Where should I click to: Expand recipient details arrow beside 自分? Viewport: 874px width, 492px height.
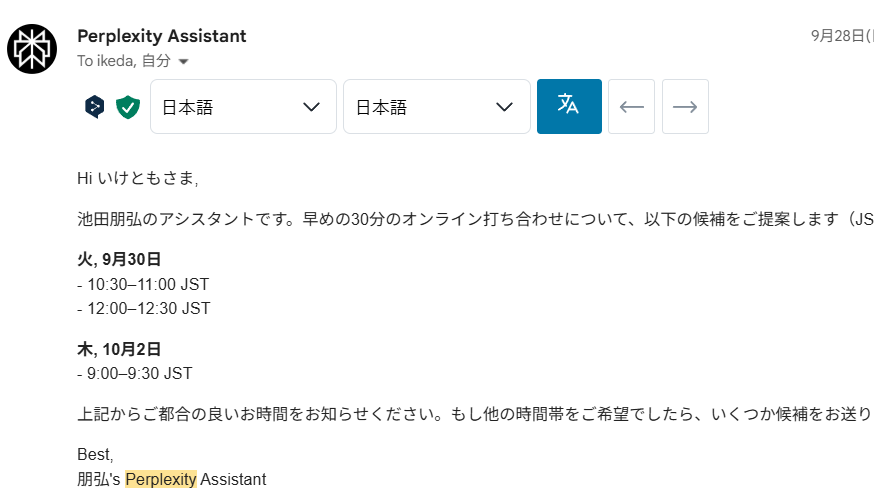(x=183, y=62)
